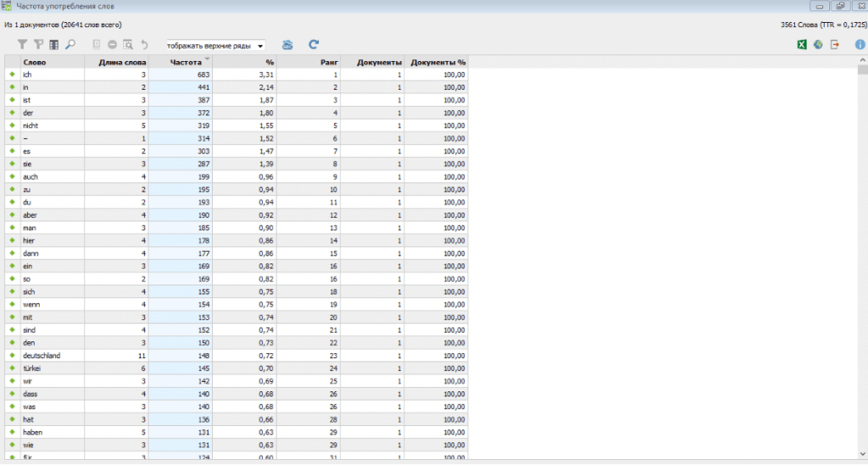Click the export arrow document icon

pyautogui.click(x=835, y=44)
